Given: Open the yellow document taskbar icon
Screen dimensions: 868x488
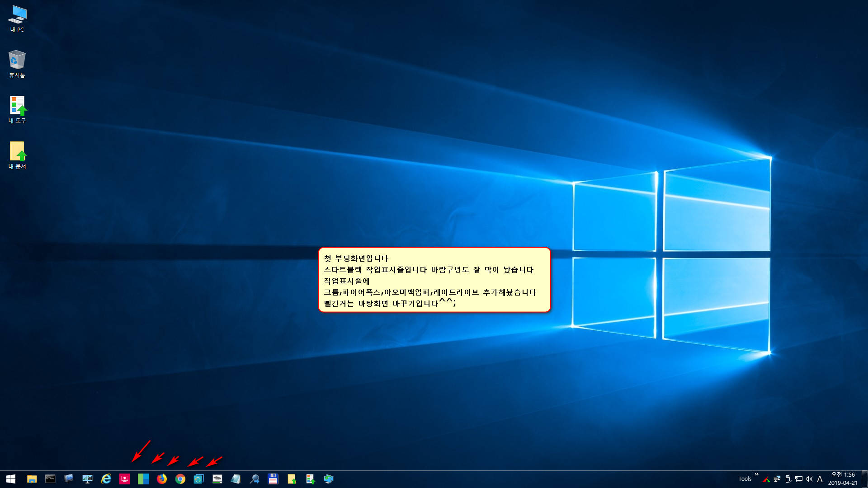Looking at the screenshot, I should 292,479.
